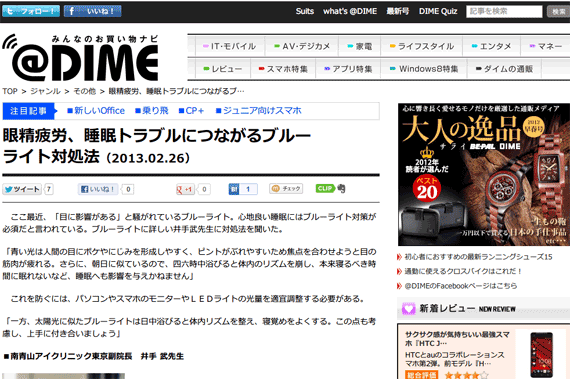Open the ジュニア向けスマホ featured link
The image size is (570, 379).
(x=258, y=111)
